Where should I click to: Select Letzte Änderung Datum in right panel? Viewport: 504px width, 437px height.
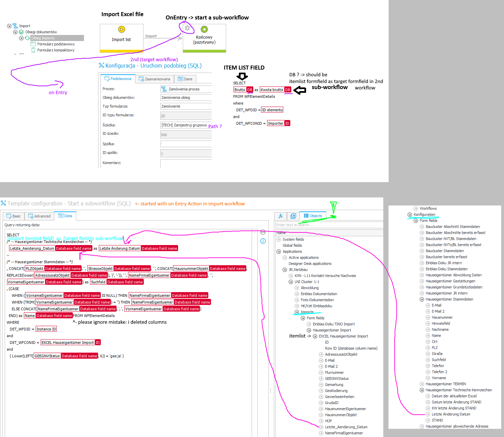coord(451,414)
